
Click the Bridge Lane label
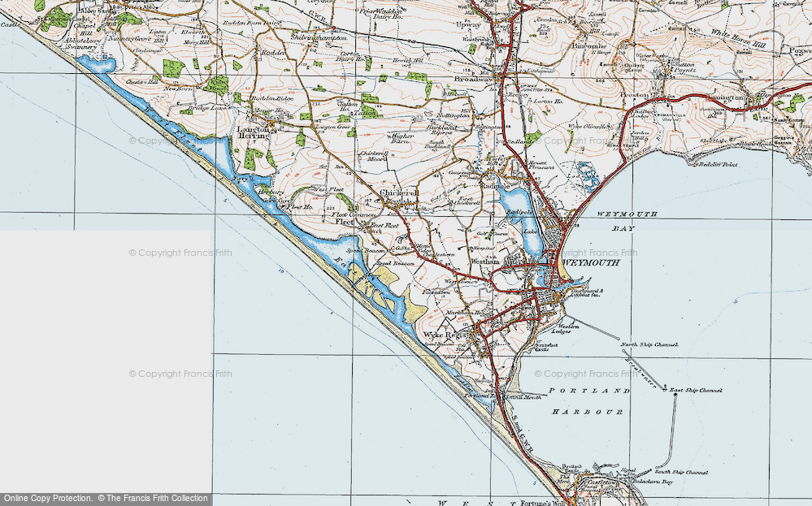click(x=207, y=108)
